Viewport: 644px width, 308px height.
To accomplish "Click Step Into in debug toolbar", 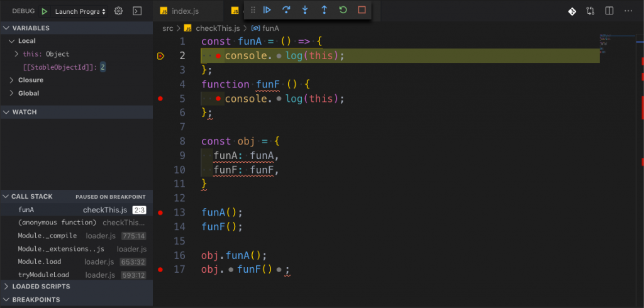I will click(x=305, y=10).
